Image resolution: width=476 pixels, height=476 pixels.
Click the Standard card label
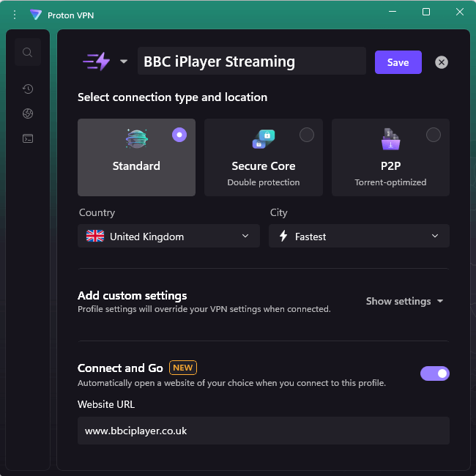tap(136, 166)
